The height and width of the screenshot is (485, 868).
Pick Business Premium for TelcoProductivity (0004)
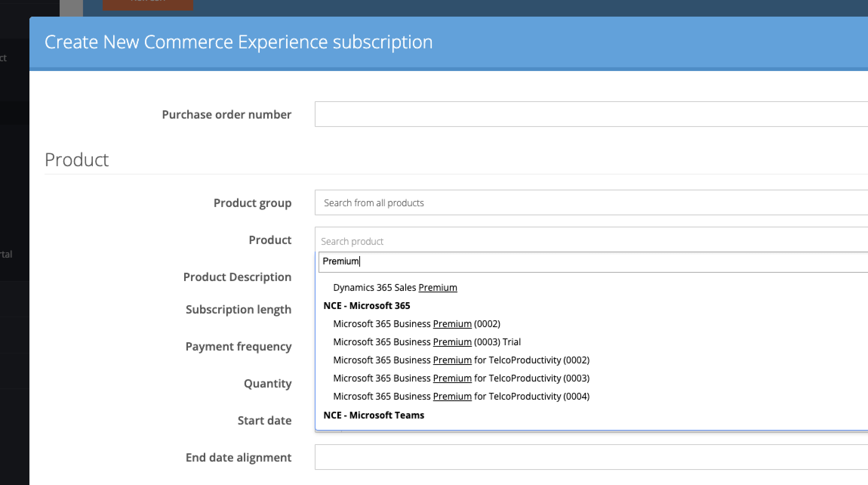[x=461, y=396]
